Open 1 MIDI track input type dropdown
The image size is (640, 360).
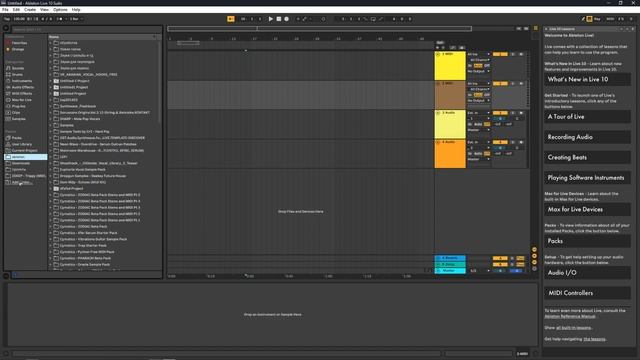pyautogui.click(x=478, y=54)
